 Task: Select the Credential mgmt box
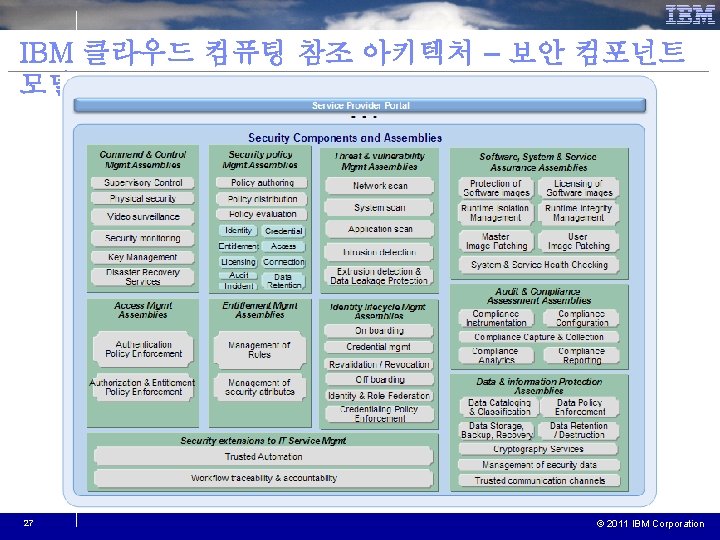pyautogui.click(x=379, y=347)
